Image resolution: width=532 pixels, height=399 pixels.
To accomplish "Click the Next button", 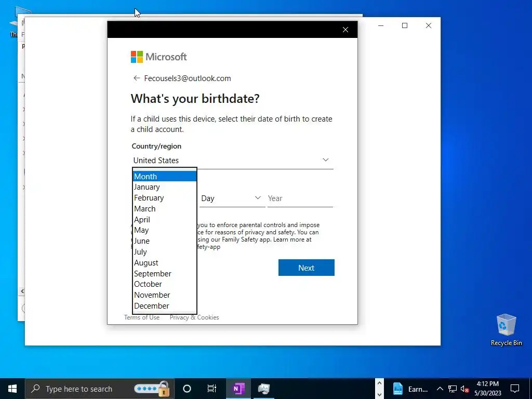I will pos(307,268).
